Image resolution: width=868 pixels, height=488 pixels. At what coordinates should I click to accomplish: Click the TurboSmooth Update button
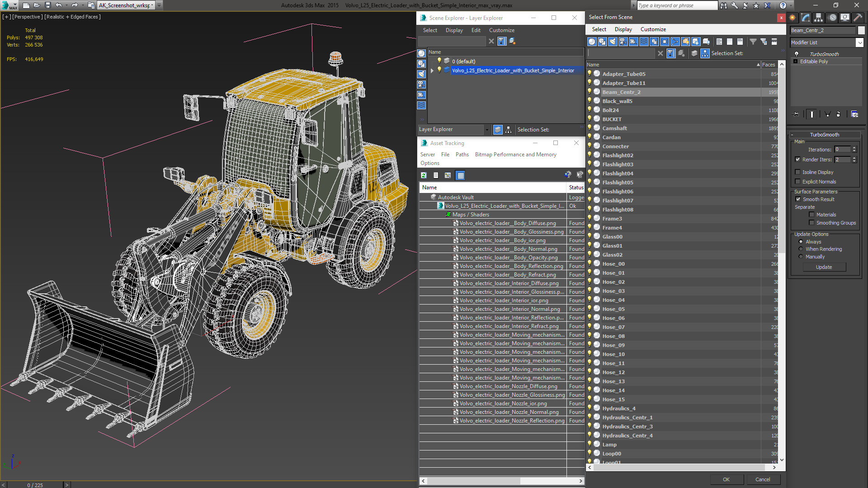(x=824, y=267)
